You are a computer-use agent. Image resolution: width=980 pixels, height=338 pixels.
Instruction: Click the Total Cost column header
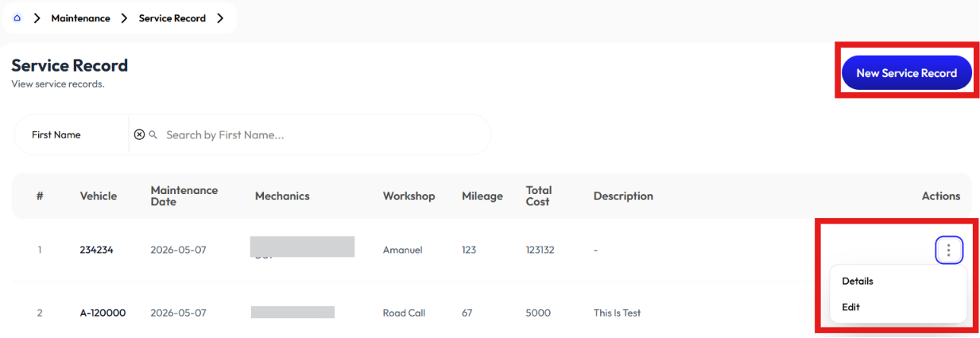click(x=539, y=196)
